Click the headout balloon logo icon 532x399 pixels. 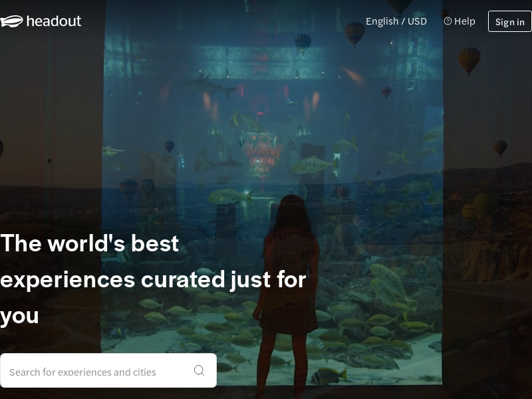[11, 21]
